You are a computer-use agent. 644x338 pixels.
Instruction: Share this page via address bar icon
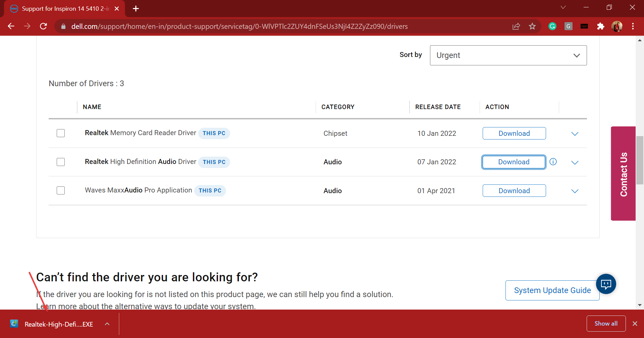point(516,26)
